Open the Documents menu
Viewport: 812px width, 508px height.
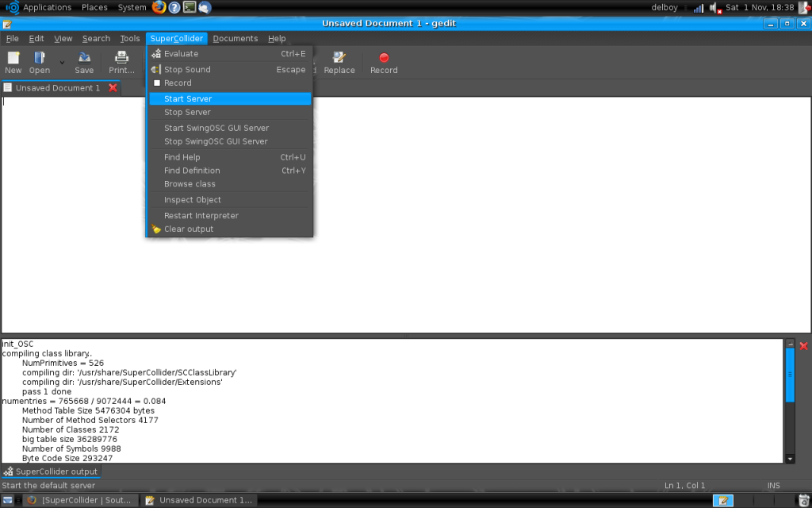coord(235,38)
